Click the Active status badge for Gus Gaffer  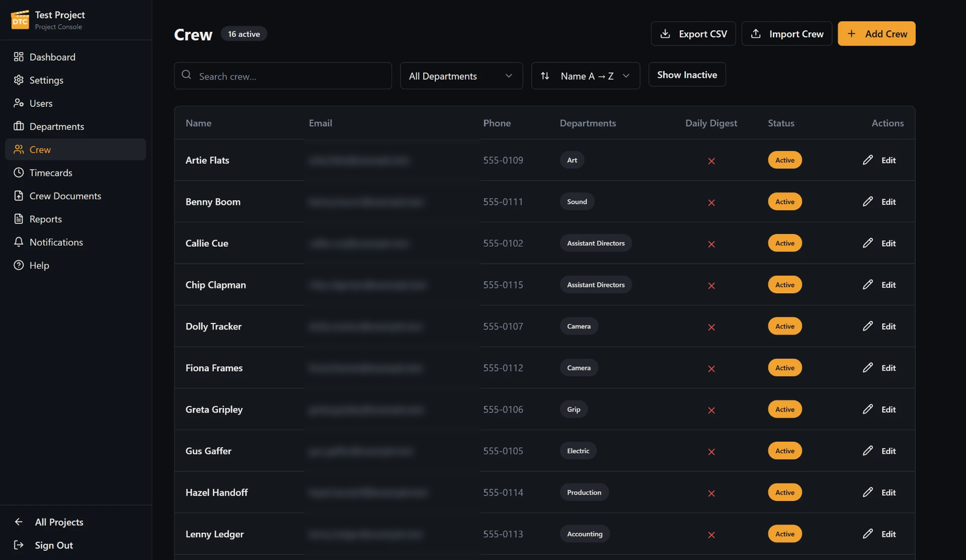785,451
